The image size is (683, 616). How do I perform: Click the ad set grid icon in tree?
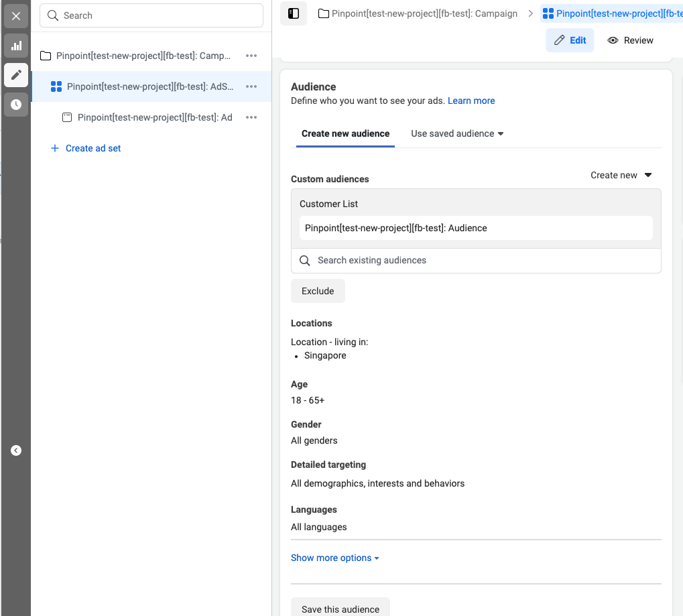tap(56, 86)
